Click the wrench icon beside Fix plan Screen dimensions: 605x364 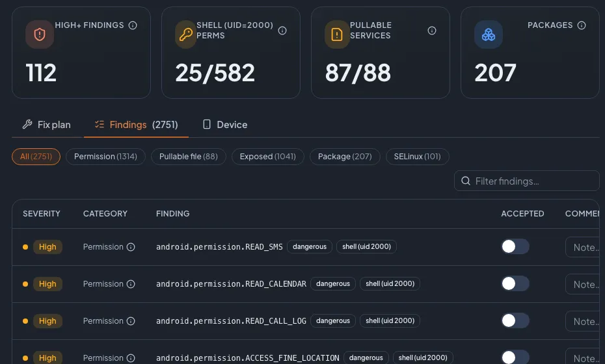[27, 124]
